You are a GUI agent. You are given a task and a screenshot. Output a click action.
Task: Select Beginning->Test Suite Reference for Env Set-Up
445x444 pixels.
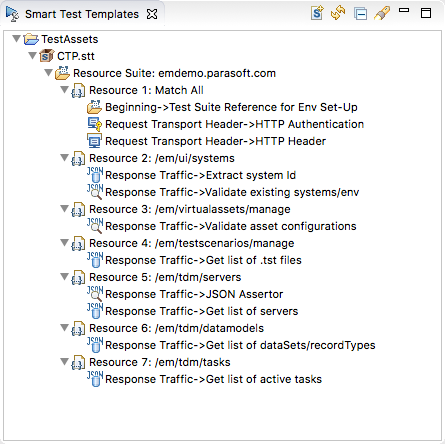click(x=231, y=107)
